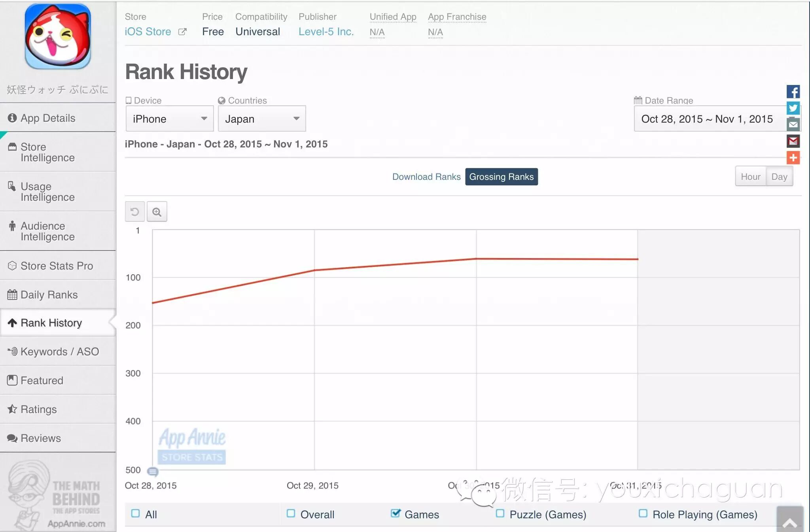Share via the Twitter icon
This screenshot has width=810, height=532.
pyautogui.click(x=793, y=108)
